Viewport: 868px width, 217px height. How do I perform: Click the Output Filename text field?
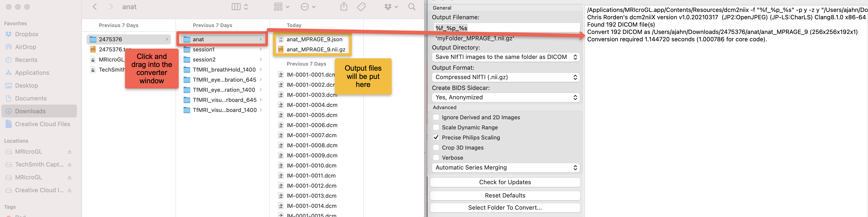click(507, 28)
